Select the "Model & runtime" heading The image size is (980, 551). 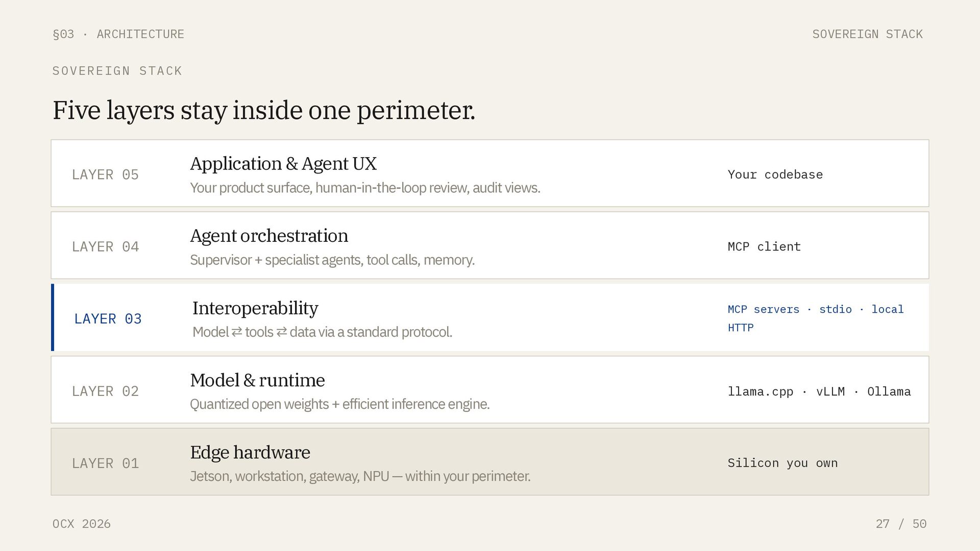tap(257, 381)
